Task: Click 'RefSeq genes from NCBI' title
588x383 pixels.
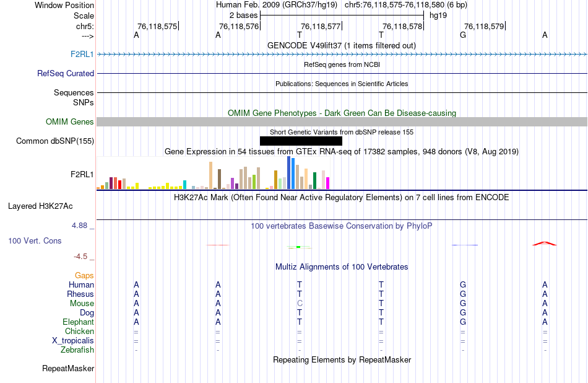Action: pyautogui.click(x=342, y=64)
